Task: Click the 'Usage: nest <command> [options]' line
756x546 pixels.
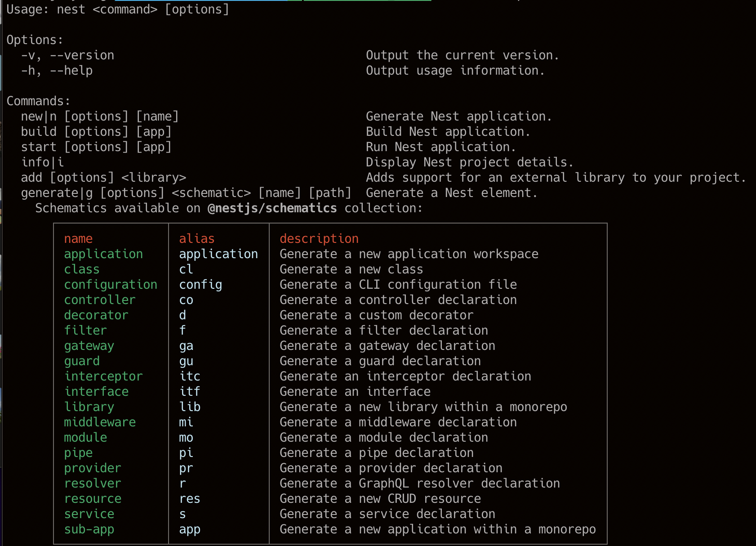Action: coord(118,9)
